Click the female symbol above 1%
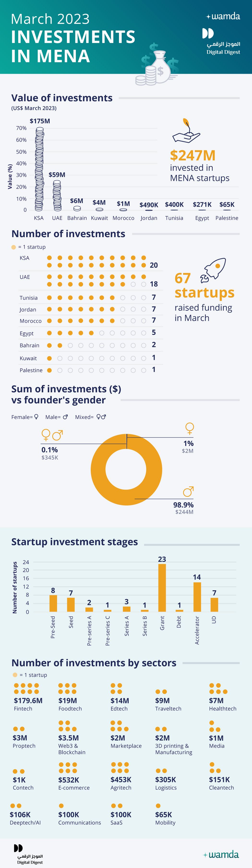Image resolution: width=252 pixels, height=868 pixels. coord(190,428)
